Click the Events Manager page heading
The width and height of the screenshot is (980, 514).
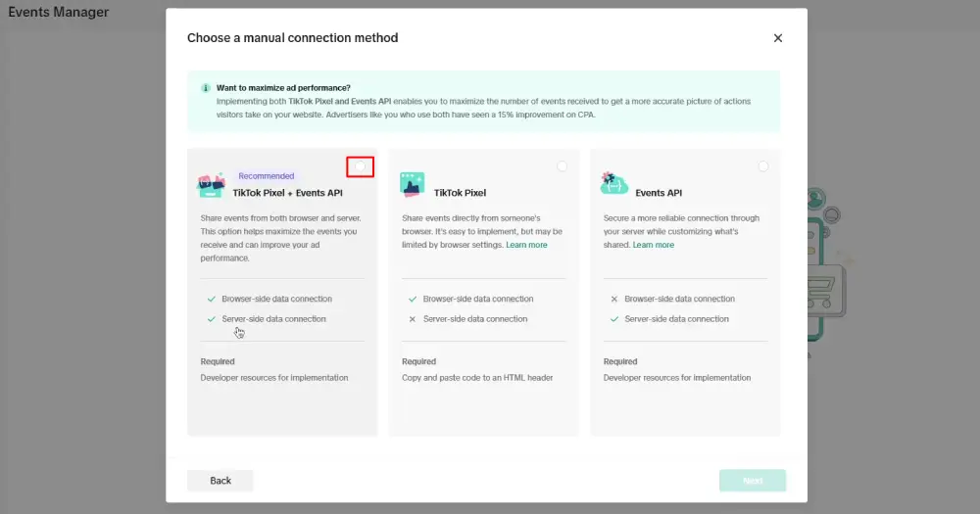click(59, 13)
